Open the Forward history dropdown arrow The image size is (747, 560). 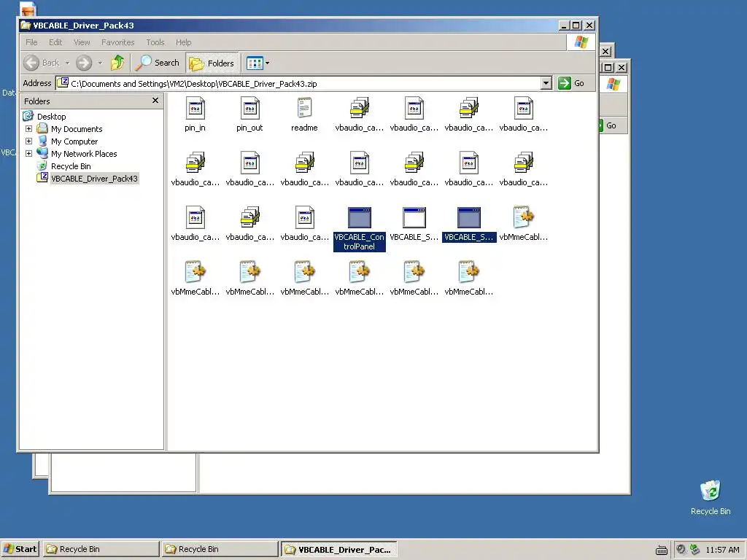tap(100, 63)
